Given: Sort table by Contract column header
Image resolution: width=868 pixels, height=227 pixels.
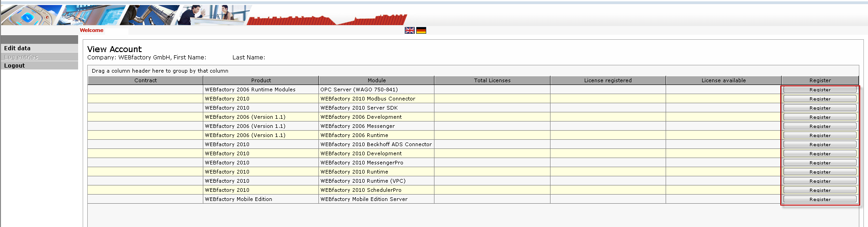Looking at the screenshot, I should click(x=145, y=80).
